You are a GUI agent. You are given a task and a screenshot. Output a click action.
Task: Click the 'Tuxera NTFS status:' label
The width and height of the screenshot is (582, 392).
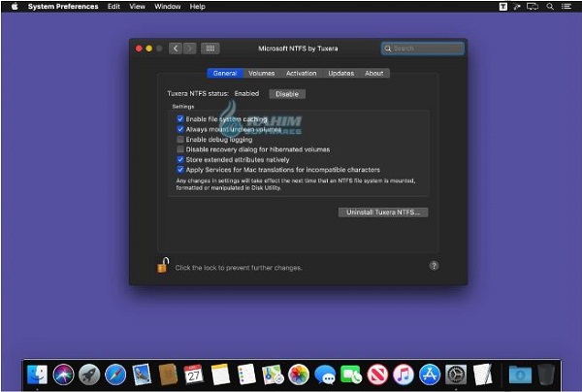[x=198, y=93]
